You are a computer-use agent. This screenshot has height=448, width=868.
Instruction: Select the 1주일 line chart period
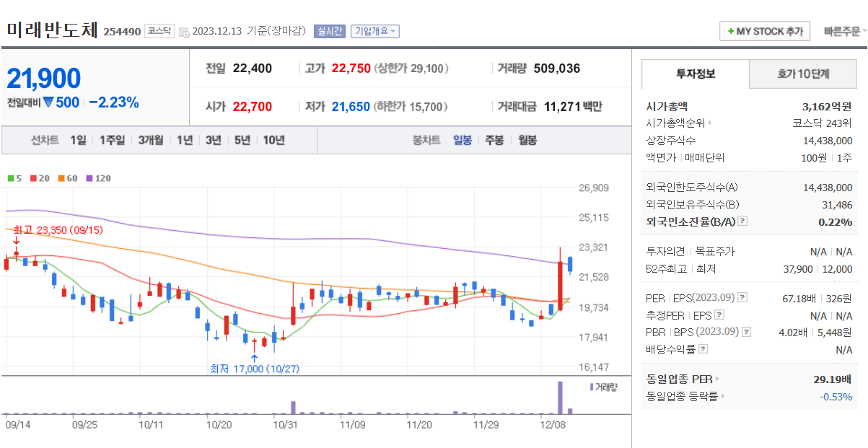pyautogui.click(x=112, y=140)
